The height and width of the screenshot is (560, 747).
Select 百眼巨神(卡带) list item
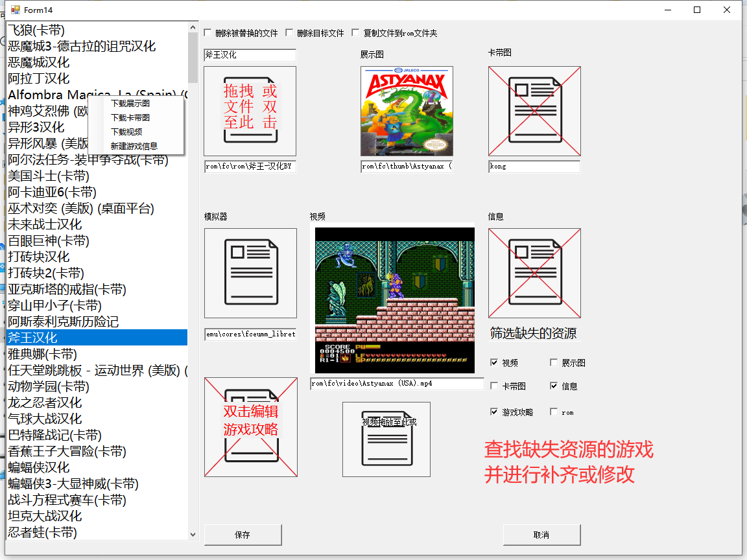(97, 240)
